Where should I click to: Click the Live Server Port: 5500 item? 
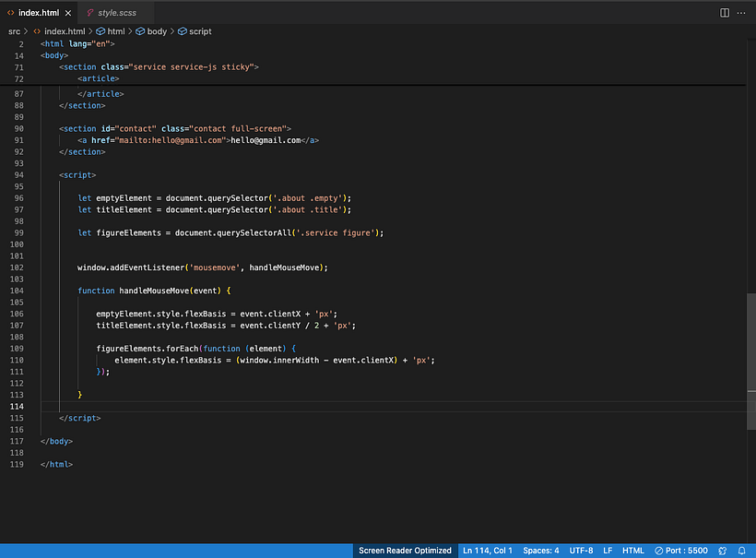[680, 551]
